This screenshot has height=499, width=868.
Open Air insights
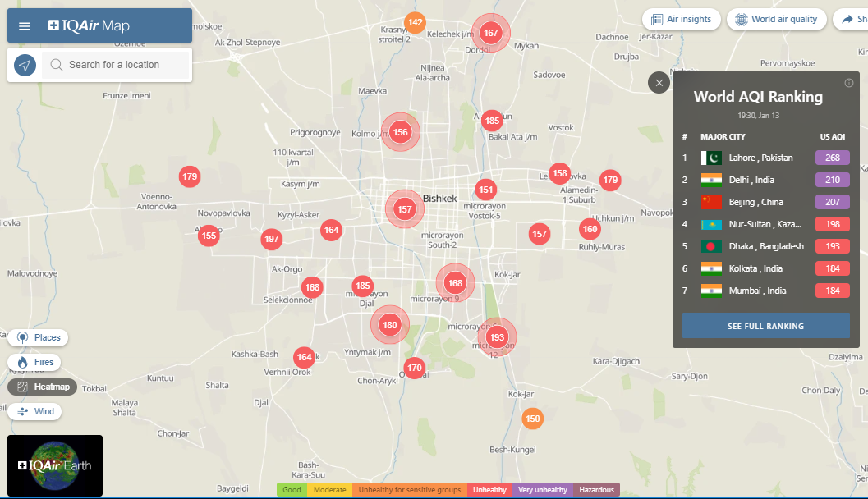click(x=681, y=19)
